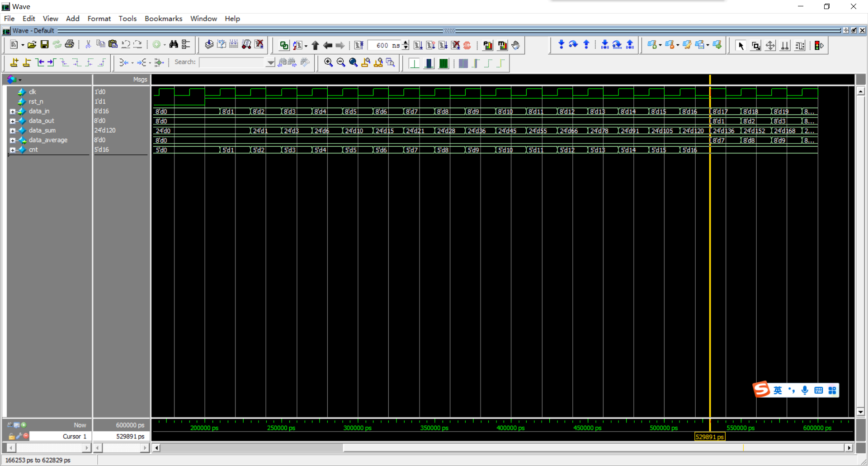Expand the data_sum signal bus

(13, 131)
